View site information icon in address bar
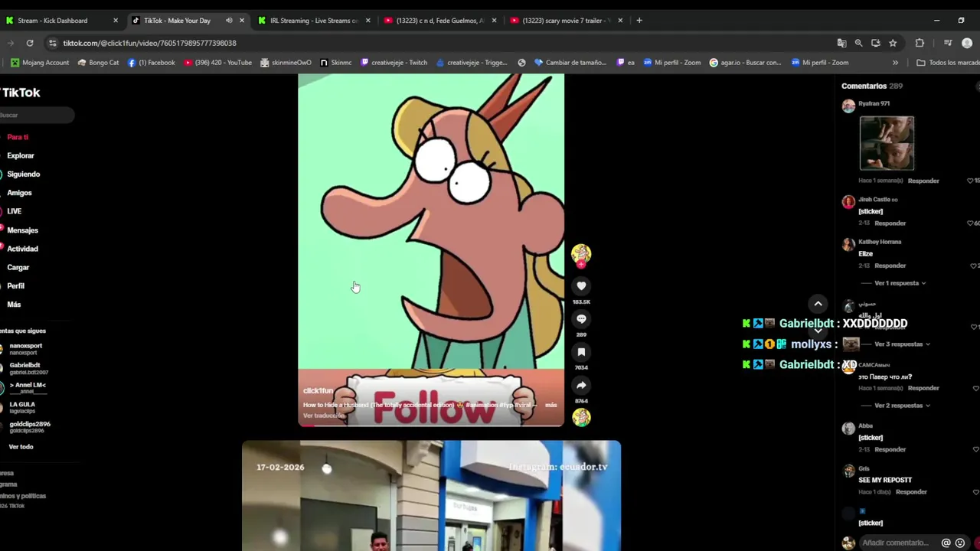980x551 pixels. pyautogui.click(x=52, y=43)
